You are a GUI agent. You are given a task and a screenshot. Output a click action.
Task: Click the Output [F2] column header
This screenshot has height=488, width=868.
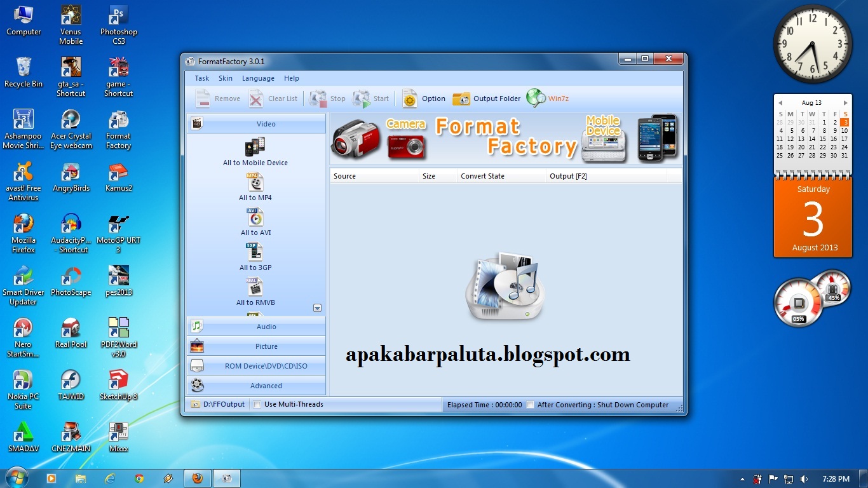607,176
